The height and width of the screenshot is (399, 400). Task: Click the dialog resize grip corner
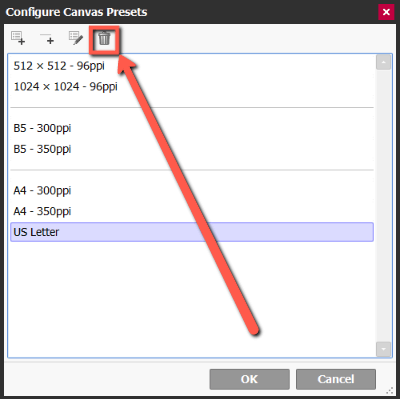389,390
